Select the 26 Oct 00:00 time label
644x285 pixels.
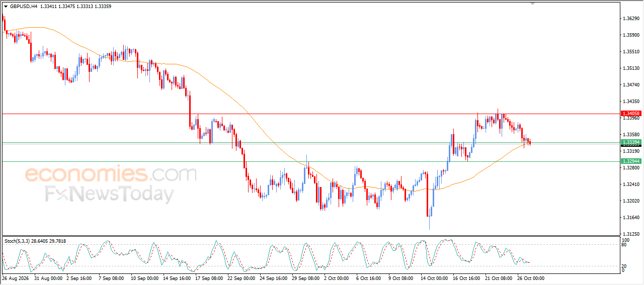(x=530, y=278)
